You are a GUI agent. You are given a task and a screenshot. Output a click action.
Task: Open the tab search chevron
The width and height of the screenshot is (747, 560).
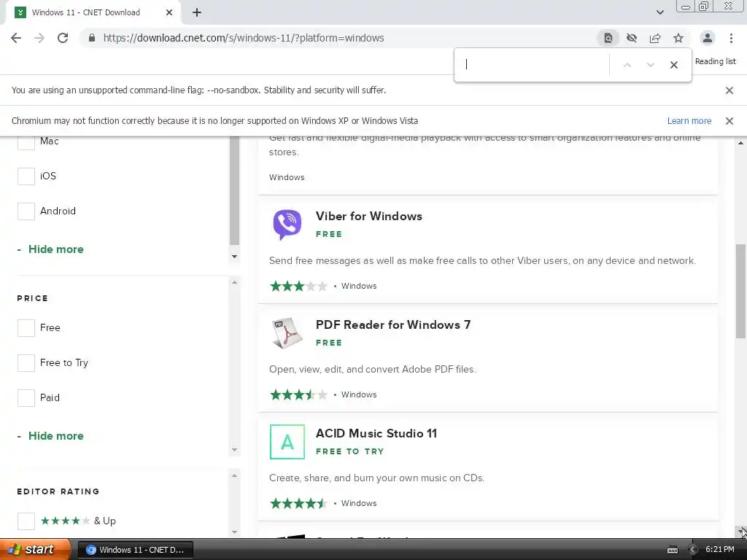(x=659, y=12)
